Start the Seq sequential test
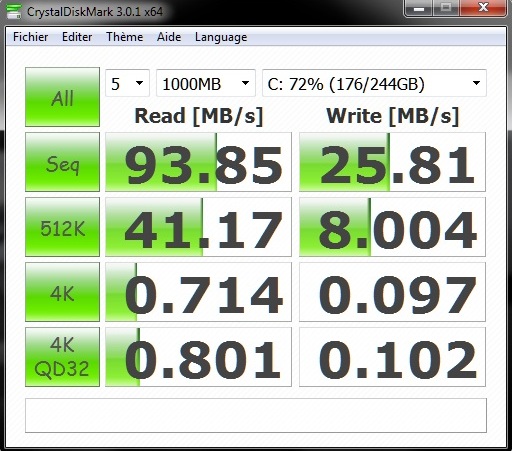This screenshot has height=451, width=512. [x=62, y=162]
